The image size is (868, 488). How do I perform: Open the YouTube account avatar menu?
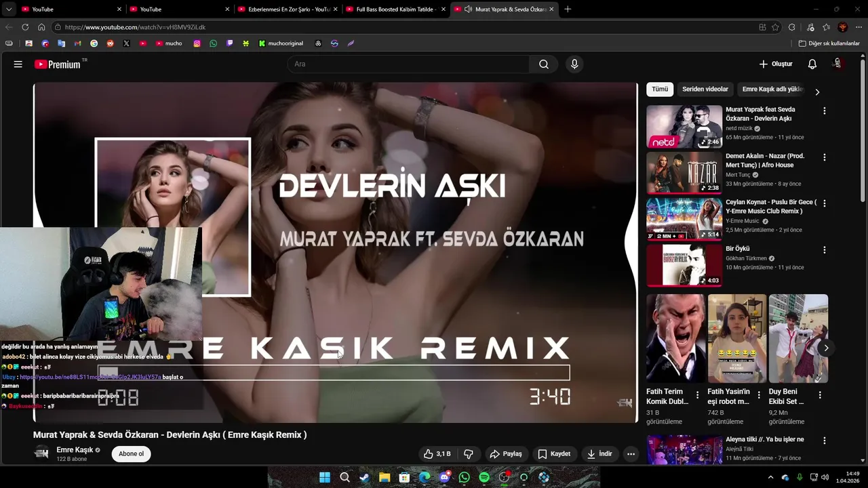tap(837, 64)
